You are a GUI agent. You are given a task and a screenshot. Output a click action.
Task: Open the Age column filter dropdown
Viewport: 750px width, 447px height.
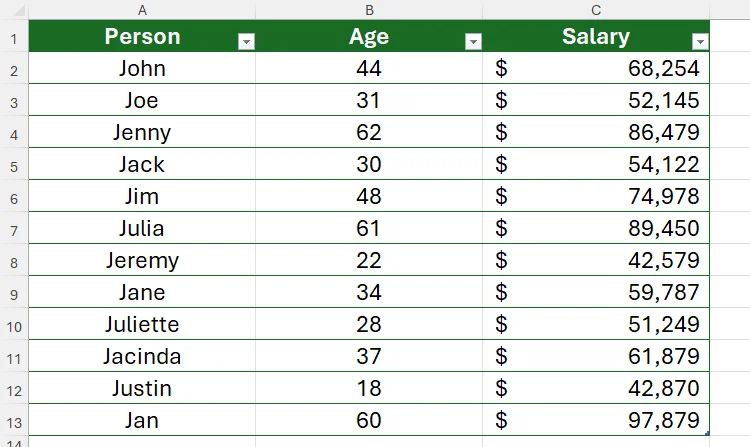pos(473,41)
